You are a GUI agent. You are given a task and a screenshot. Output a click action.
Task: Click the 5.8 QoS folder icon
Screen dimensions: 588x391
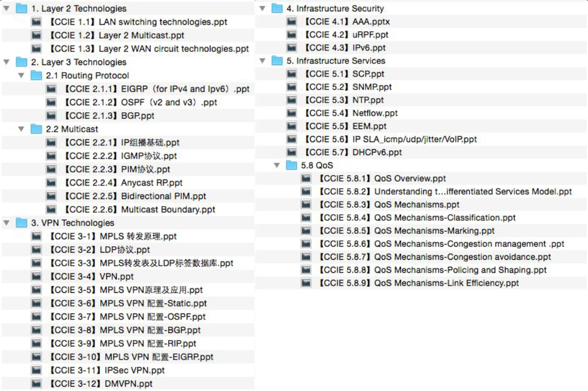click(291, 165)
